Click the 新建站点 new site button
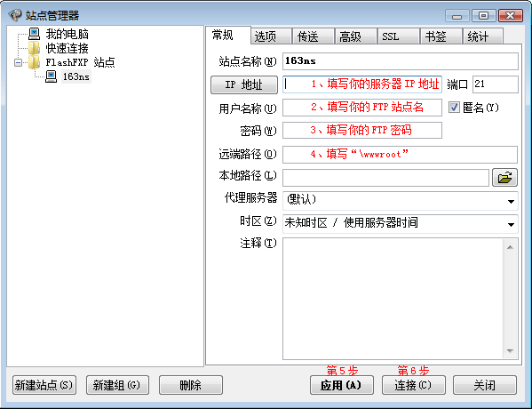Image resolution: width=532 pixels, height=409 pixels. tap(44, 385)
